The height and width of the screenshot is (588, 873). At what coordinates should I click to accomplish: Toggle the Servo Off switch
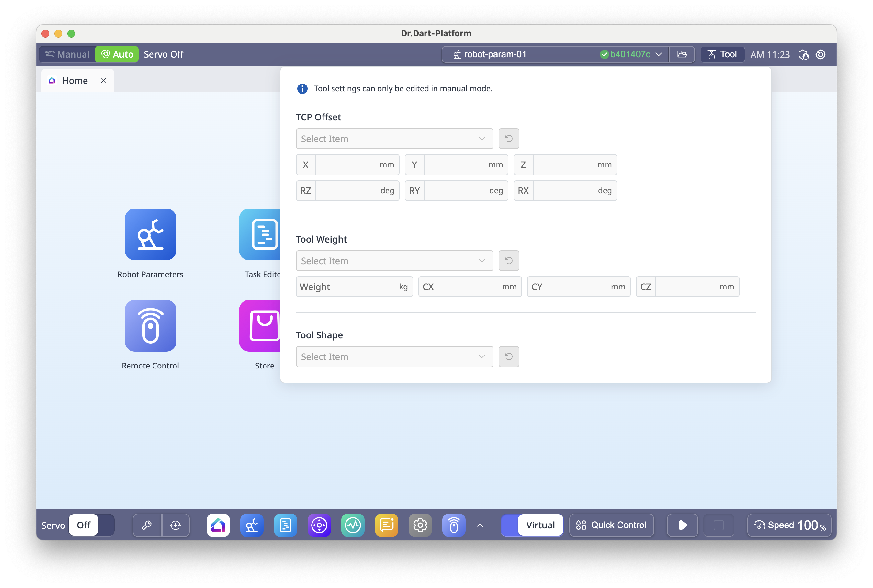point(91,525)
